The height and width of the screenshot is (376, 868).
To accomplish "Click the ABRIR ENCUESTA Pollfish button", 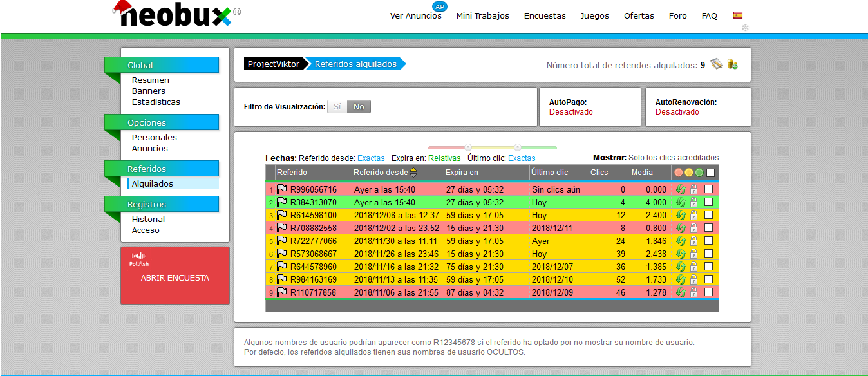I will [175, 278].
